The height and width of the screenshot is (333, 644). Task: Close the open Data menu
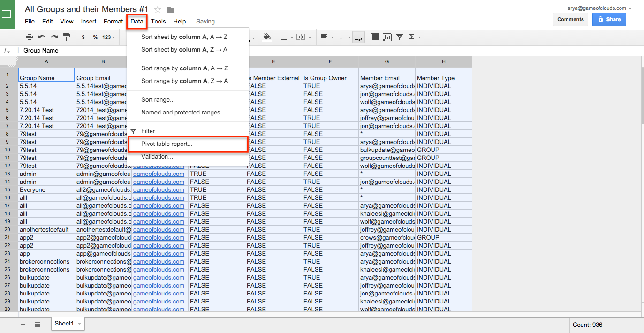tap(137, 21)
